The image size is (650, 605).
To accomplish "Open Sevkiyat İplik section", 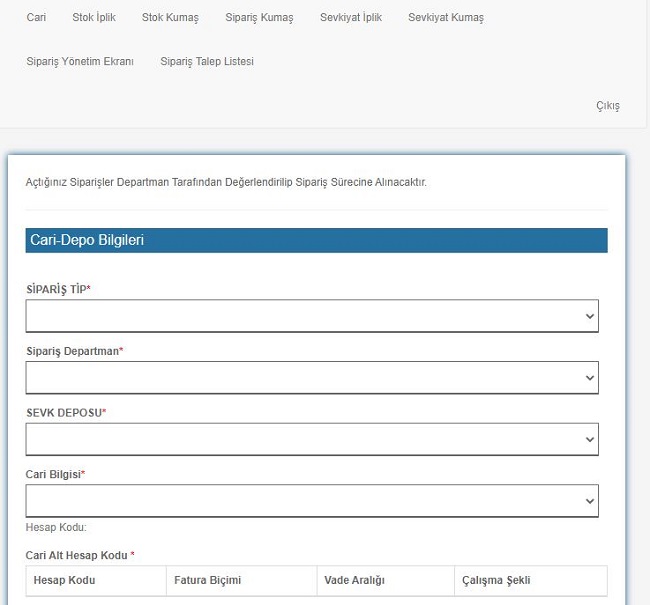I will pyautogui.click(x=351, y=17).
